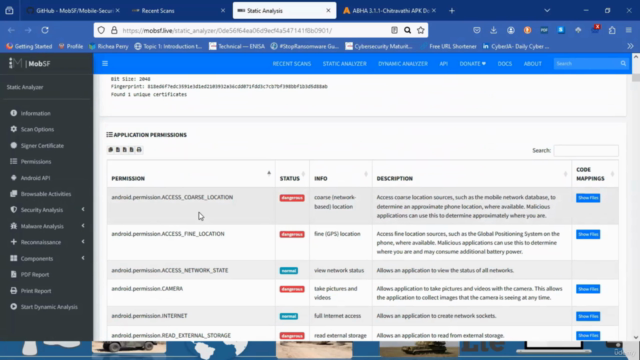The width and height of the screenshot is (640, 360).
Task: Click the print table export button
Action: [139, 150]
